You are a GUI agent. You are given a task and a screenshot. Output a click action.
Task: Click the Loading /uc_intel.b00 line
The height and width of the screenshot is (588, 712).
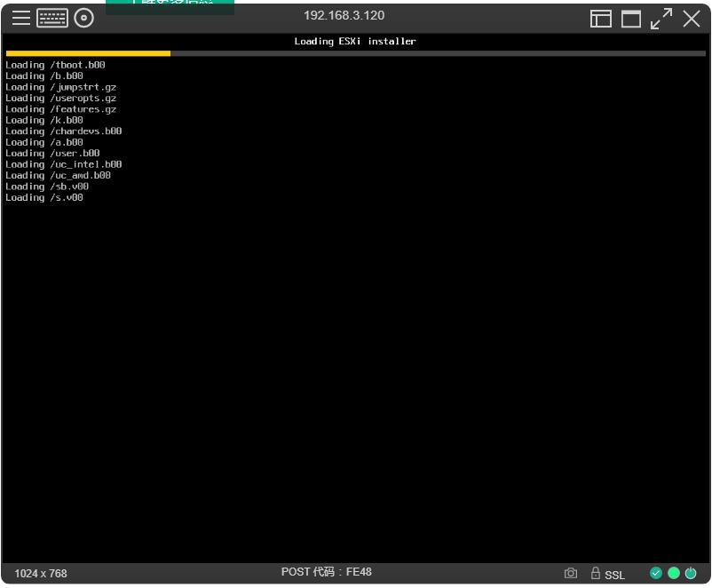tap(64, 164)
